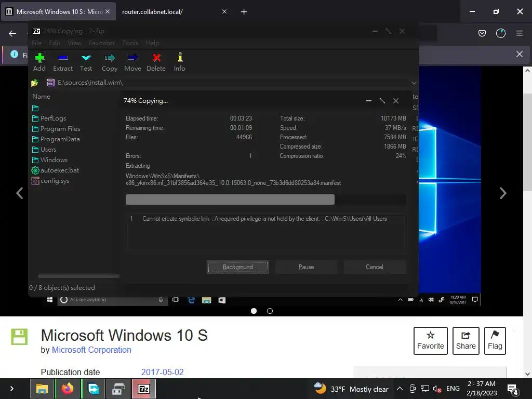Image resolution: width=532 pixels, height=399 pixels.
Task: Click the Share button
Action: click(x=466, y=341)
